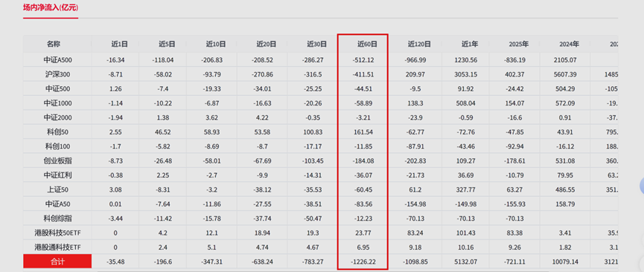
Task: Click 中证A500 近1日 value -16.34
Action: click(115, 60)
